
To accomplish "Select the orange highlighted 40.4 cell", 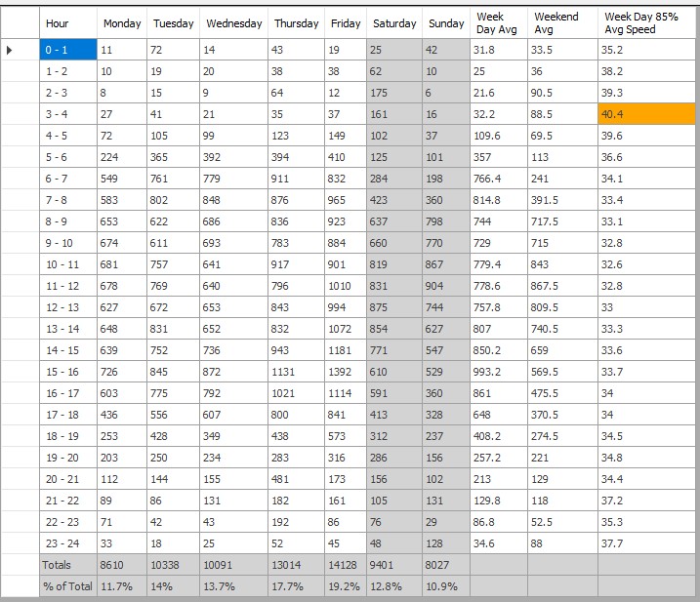I will coord(646,114).
